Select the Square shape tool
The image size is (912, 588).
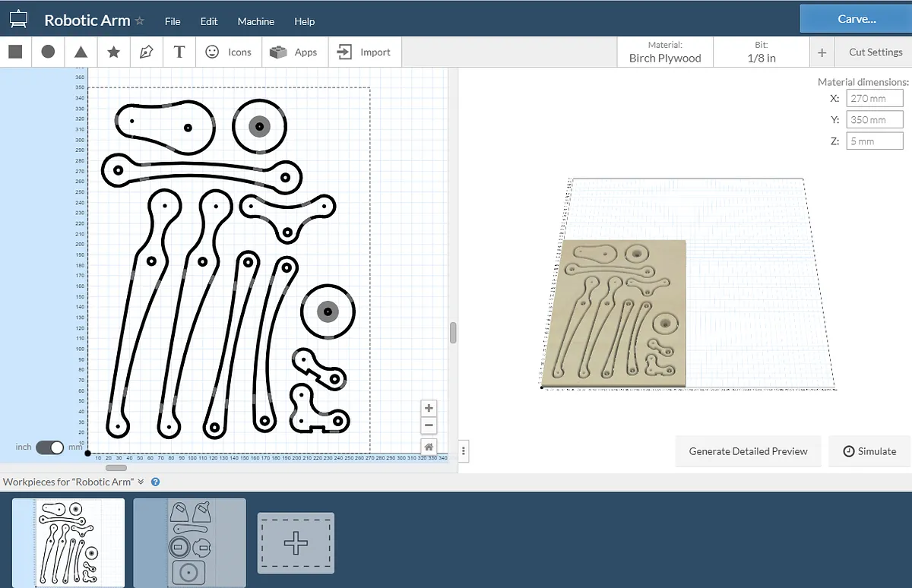pyautogui.click(x=15, y=52)
